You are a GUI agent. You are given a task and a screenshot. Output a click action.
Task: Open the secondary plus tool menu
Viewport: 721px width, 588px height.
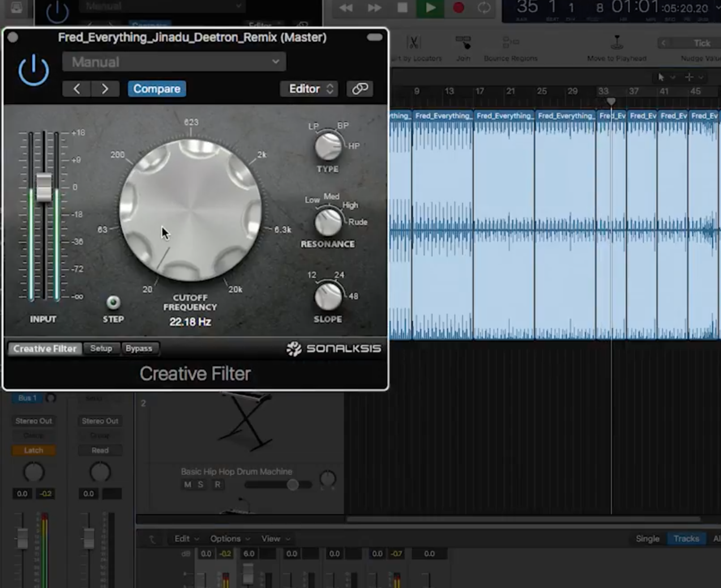[694, 77]
